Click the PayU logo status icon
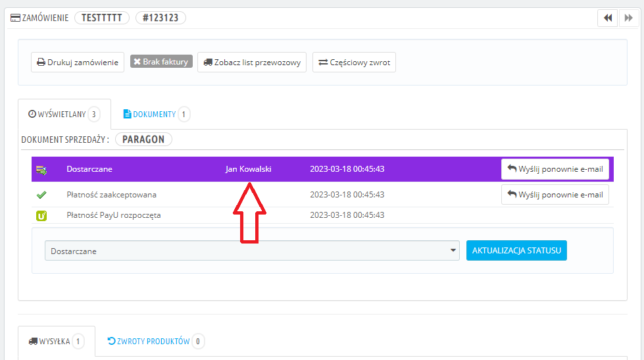Viewport: 644px width, 360px height. point(41,215)
